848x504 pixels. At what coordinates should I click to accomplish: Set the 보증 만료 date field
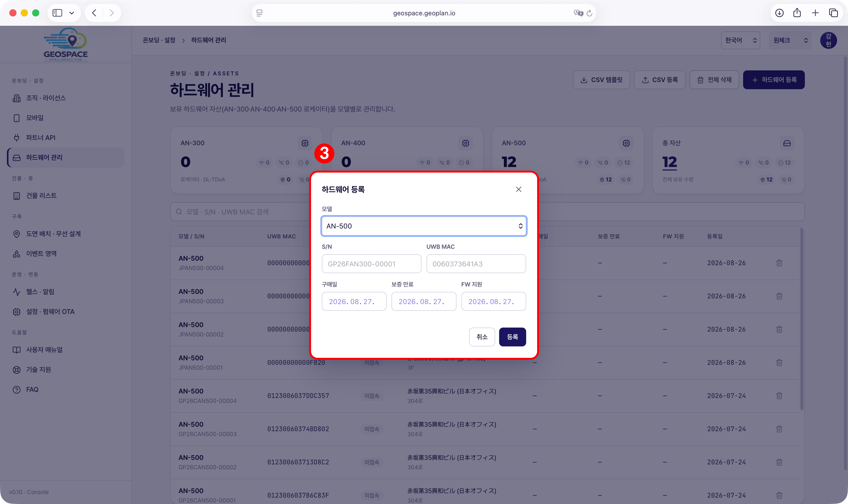click(423, 301)
